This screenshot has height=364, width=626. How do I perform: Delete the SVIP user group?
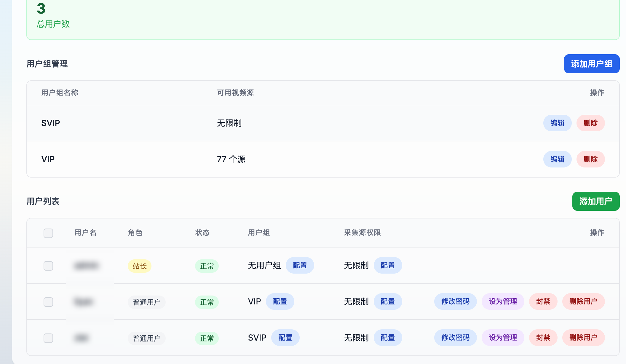point(590,123)
